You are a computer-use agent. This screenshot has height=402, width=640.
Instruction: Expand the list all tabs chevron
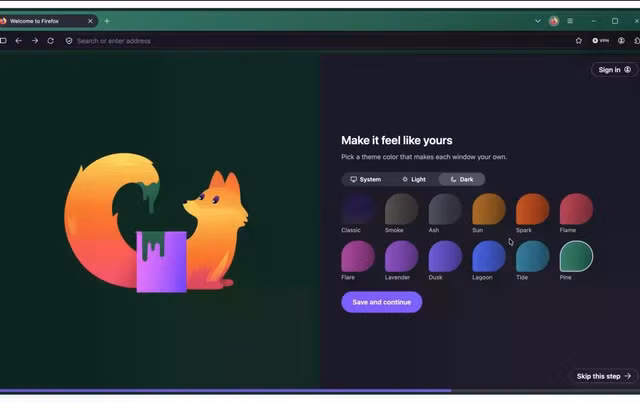pos(538,21)
